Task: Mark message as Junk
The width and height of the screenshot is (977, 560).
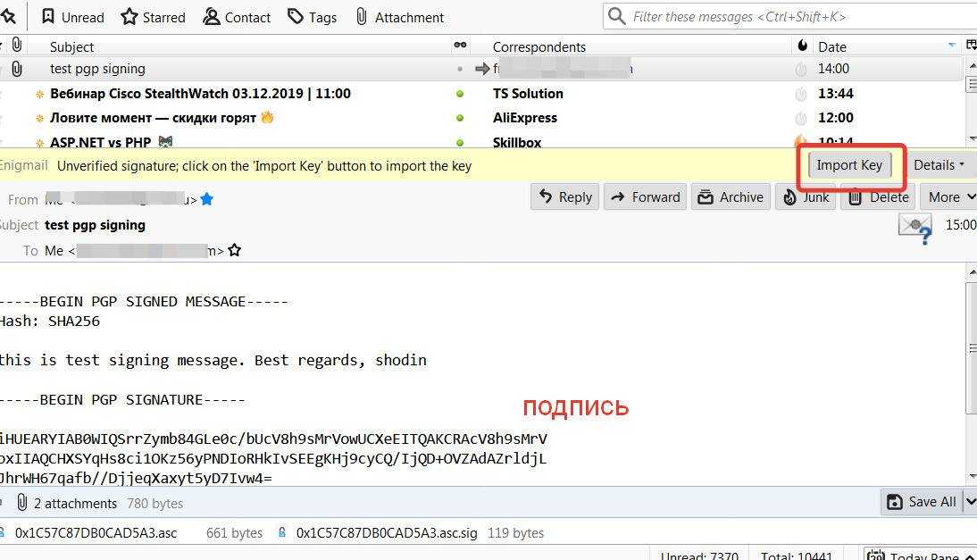Action: (x=806, y=196)
